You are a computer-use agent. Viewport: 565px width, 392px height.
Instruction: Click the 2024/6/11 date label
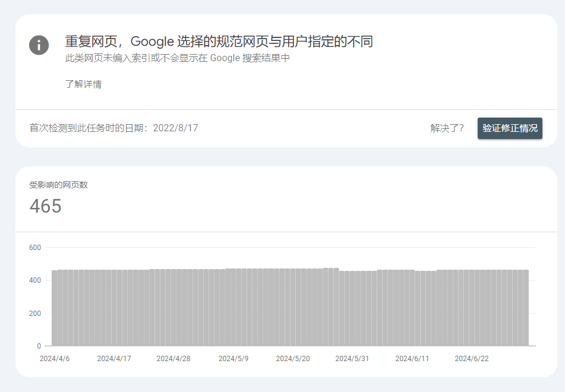click(412, 359)
